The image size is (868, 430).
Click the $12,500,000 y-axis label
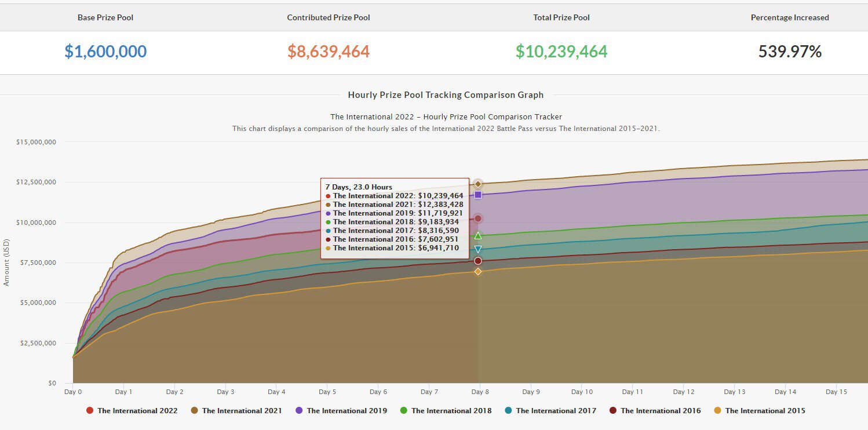[x=37, y=182]
